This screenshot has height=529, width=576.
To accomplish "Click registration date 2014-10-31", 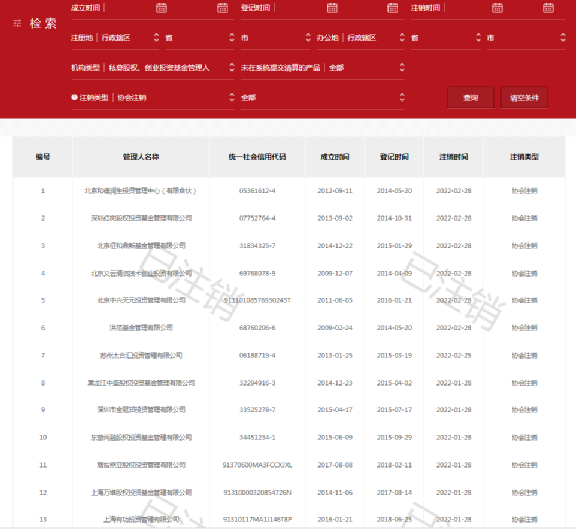I will point(394,218).
